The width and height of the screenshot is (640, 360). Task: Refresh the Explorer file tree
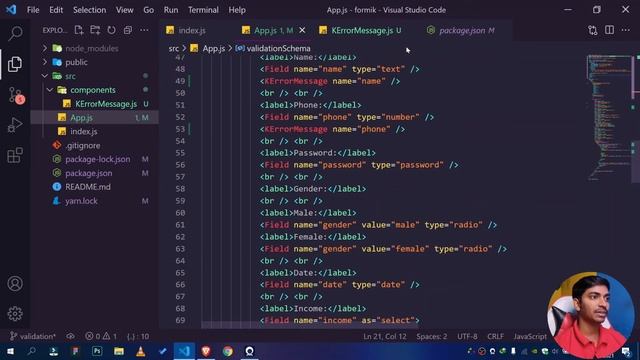[x=111, y=30]
